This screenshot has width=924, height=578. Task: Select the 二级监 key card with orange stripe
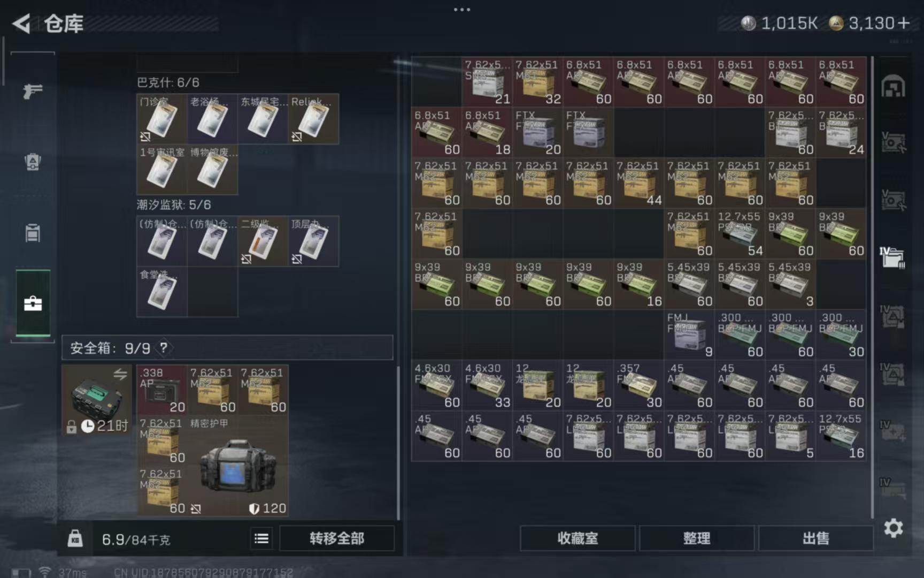click(263, 241)
